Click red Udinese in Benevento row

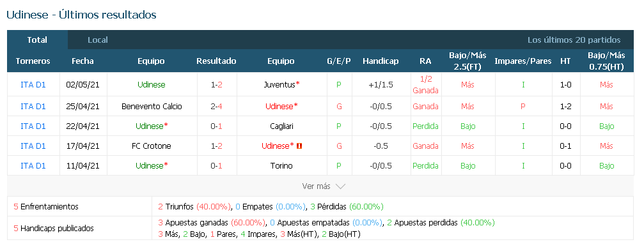click(x=279, y=106)
